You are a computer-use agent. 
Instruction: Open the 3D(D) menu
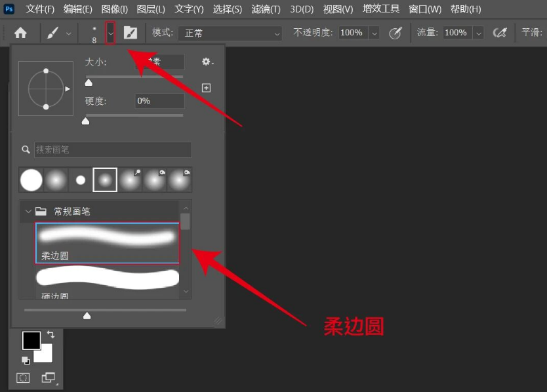coord(302,9)
